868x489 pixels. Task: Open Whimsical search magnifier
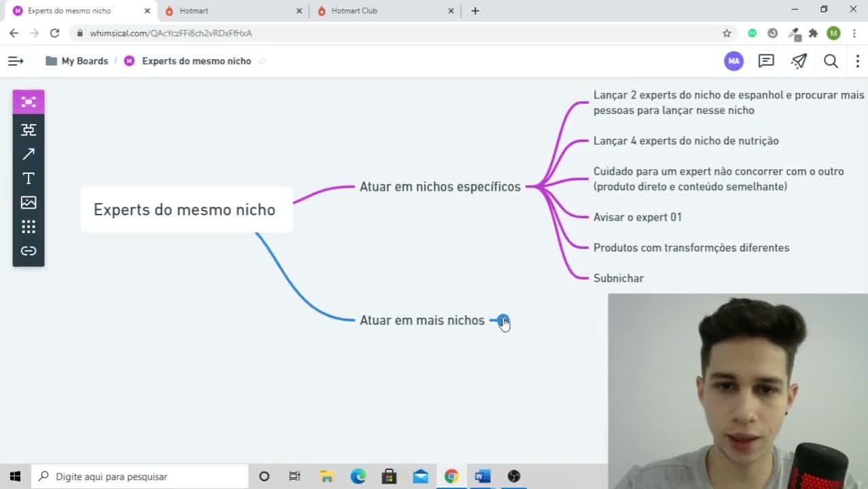pyautogui.click(x=831, y=61)
